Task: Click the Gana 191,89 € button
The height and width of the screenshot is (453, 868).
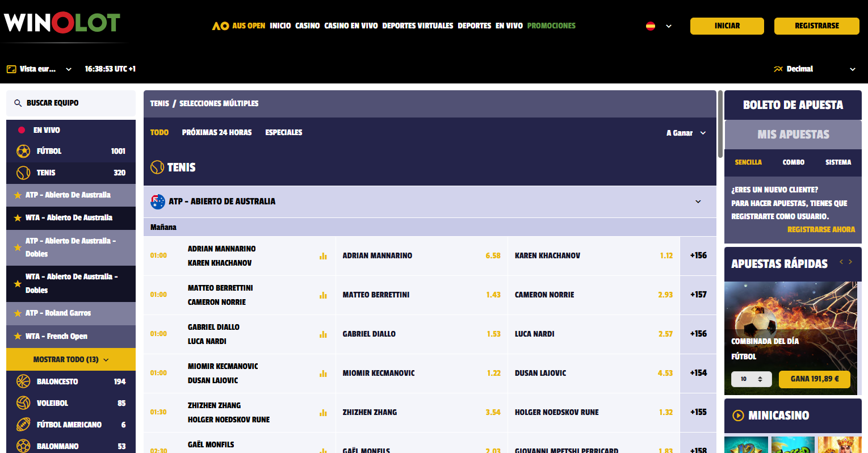Action: tap(814, 379)
